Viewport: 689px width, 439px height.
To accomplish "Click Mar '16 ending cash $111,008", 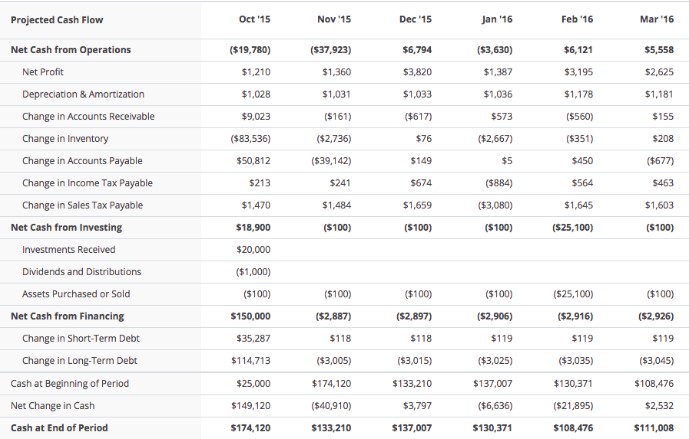I will point(654,428).
